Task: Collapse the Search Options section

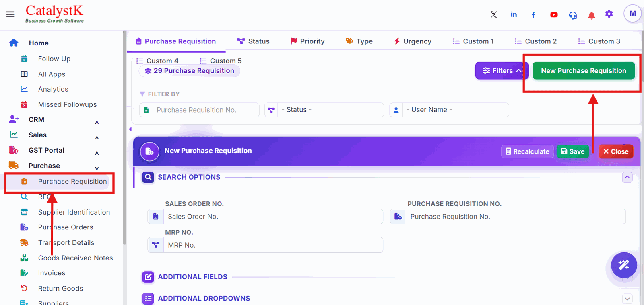Action: pyautogui.click(x=627, y=177)
